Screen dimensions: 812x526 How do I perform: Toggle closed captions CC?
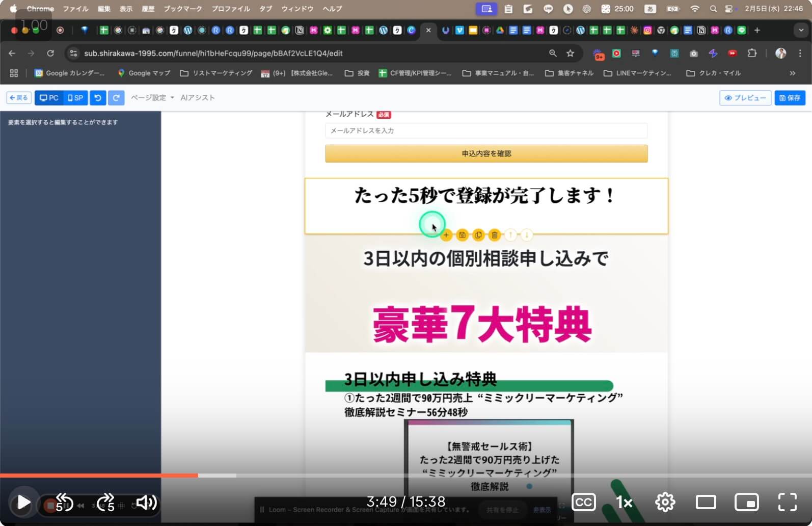pyautogui.click(x=583, y=503)
